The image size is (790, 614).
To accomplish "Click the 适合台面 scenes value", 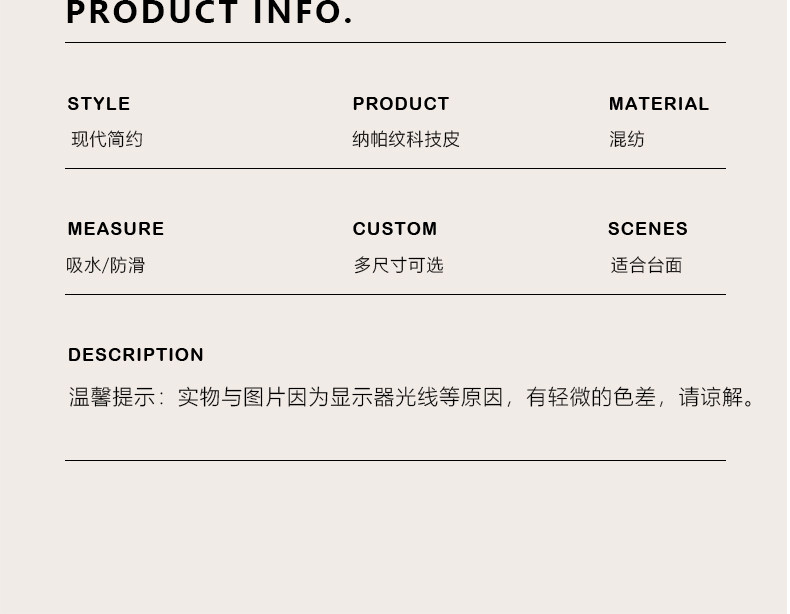I will click(x=646, y=266).
